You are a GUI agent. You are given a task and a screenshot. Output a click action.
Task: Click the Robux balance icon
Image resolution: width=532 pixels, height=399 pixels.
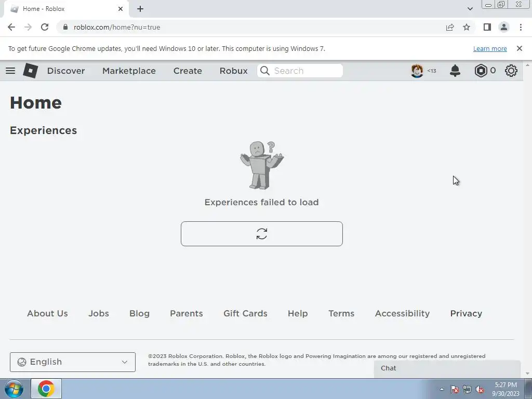click(x=481, y=71)
